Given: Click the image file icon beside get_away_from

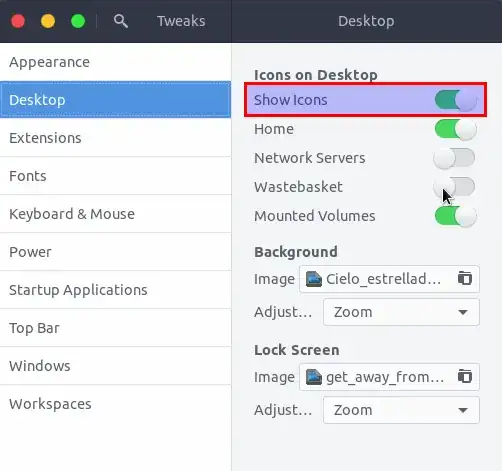Looking at the screenshot, I should (314, 377).
